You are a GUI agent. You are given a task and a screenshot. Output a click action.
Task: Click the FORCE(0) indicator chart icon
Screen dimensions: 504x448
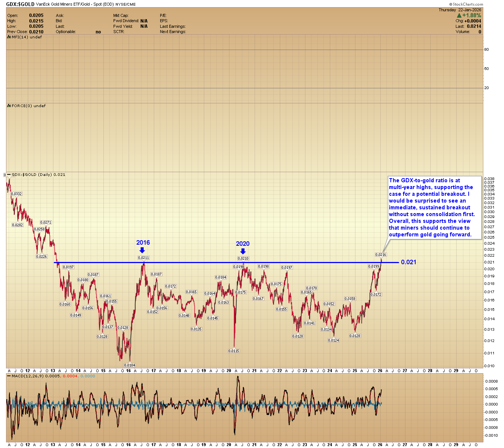(x=8, y=106)
